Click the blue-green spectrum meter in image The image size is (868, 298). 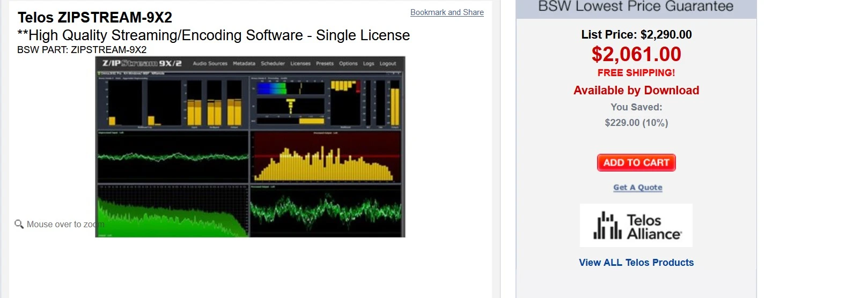point(271,88)
